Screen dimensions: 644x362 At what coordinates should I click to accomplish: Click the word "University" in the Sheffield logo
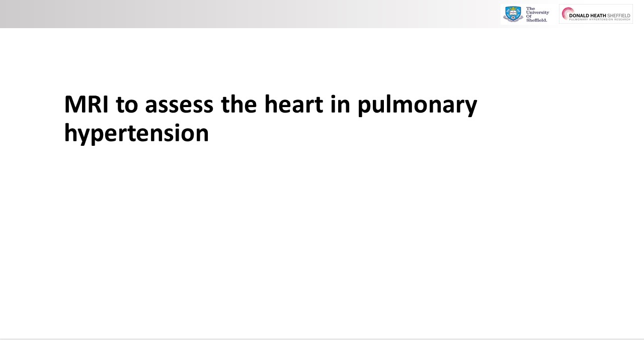click(537, 12)
